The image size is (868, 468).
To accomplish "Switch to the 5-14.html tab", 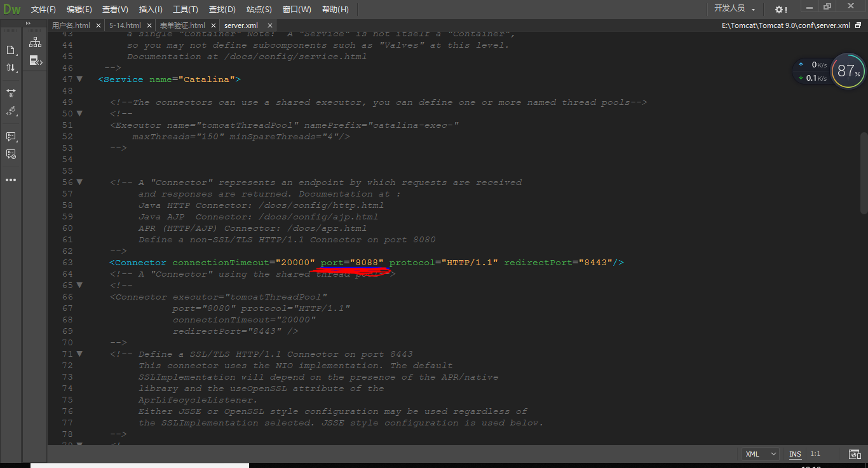I will point(125,25).
